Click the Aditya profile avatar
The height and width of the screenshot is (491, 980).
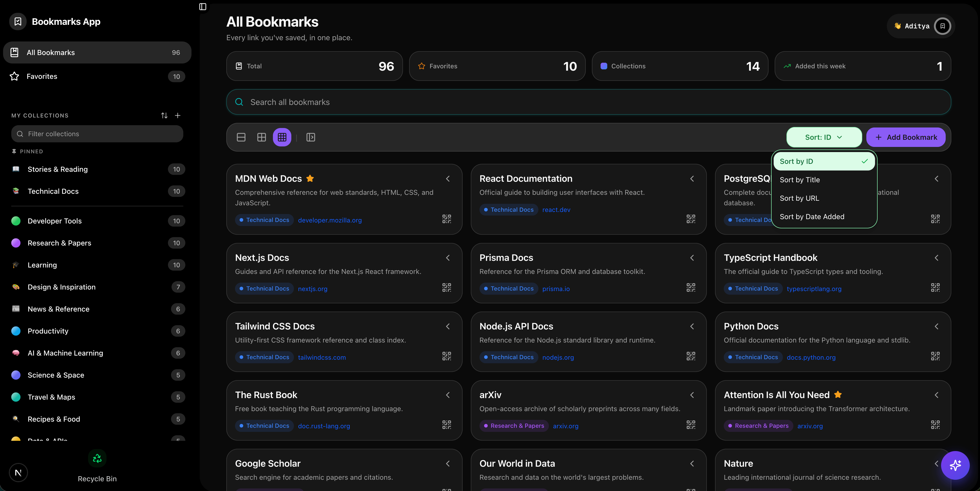[x=943, y=26]
